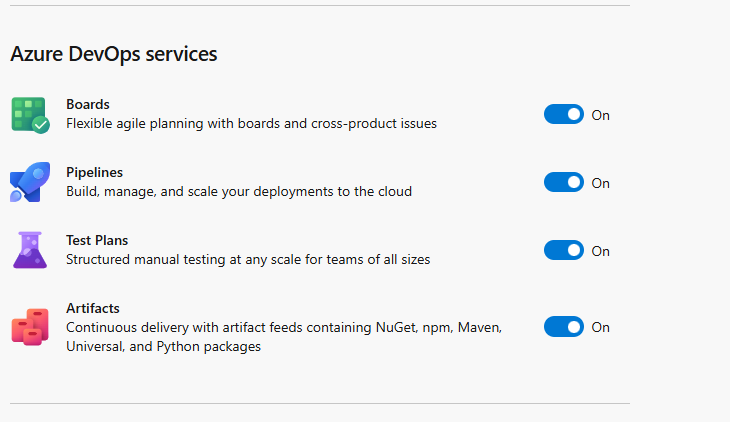Click the Boards title text
This screenshot has height=422, width=730.
tap(88, 104)
